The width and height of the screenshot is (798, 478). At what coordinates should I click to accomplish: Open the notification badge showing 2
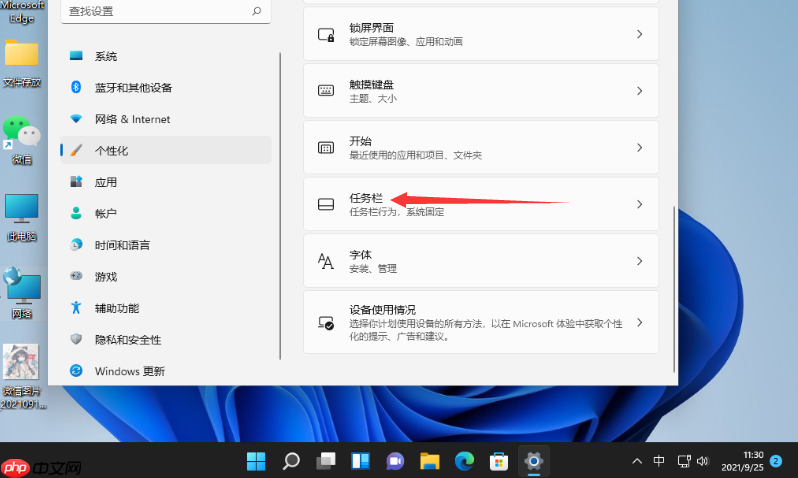tap(776, 461)
